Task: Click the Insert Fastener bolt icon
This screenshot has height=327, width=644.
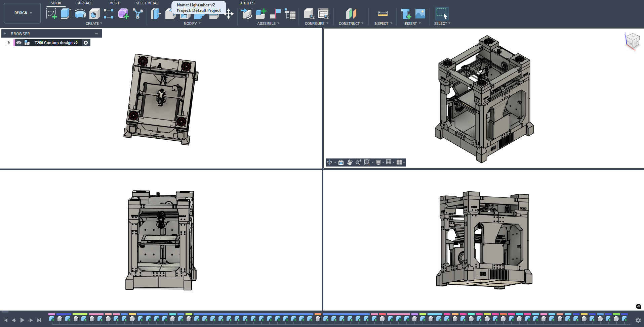Action: [406, 14]
